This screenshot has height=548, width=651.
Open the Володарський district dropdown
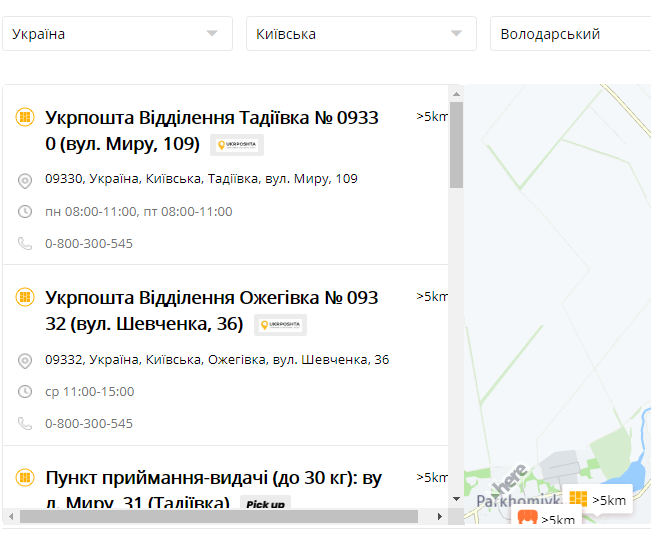570,34
